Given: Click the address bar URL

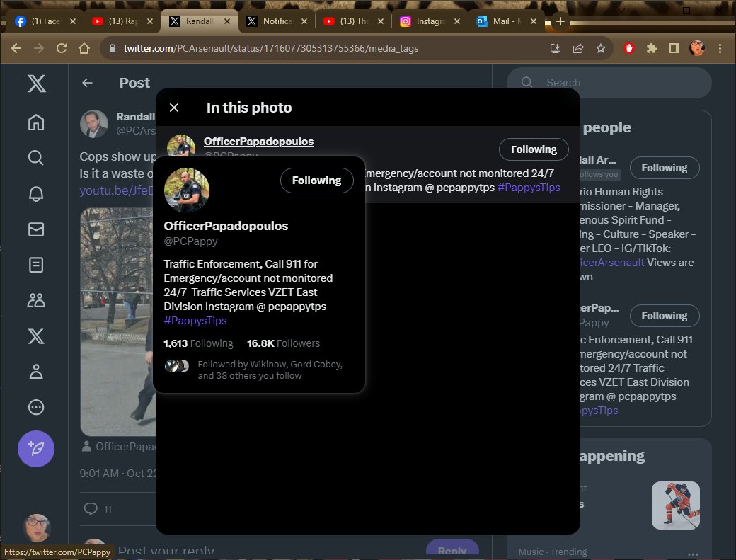Looking at the screenshot, I should [271, 48].
